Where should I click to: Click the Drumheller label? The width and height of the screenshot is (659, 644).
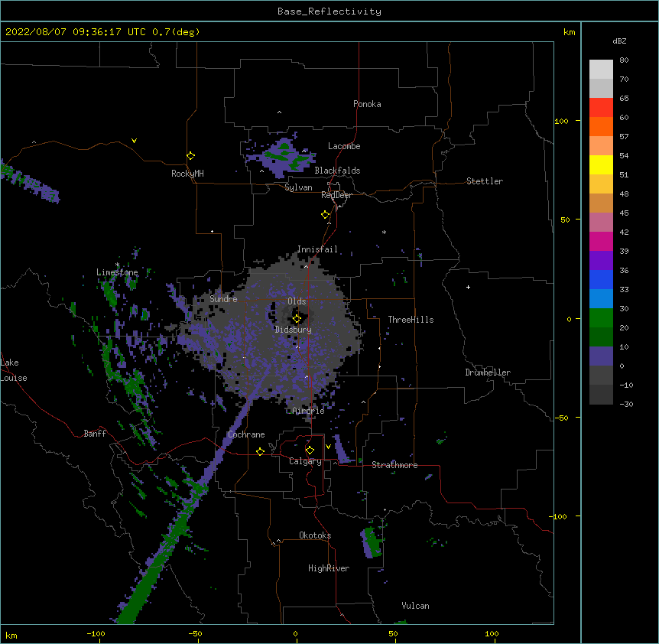[488, 372]
